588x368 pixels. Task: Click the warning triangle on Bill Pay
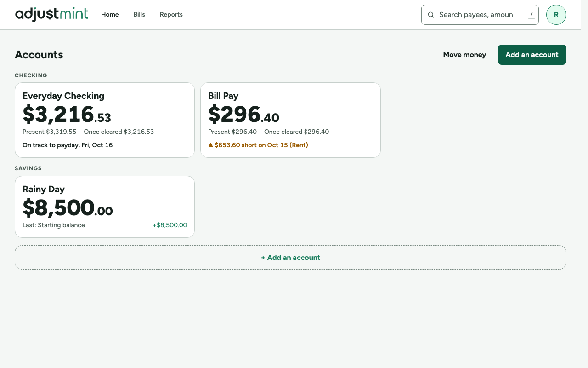pyautogui.click(x=211, y=145)
